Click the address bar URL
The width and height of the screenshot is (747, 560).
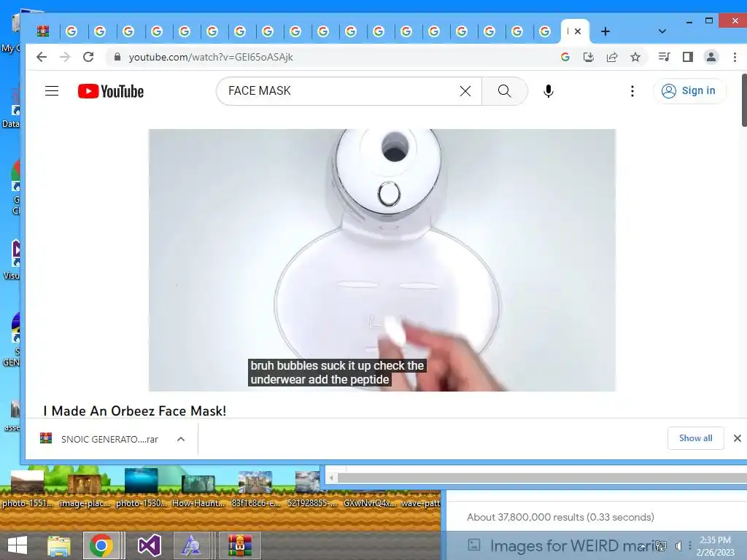point(211,57)
